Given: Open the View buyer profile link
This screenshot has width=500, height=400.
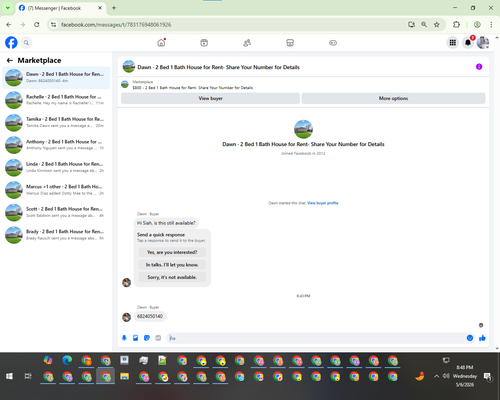Looking at the screenshot, I should point(323,203).
